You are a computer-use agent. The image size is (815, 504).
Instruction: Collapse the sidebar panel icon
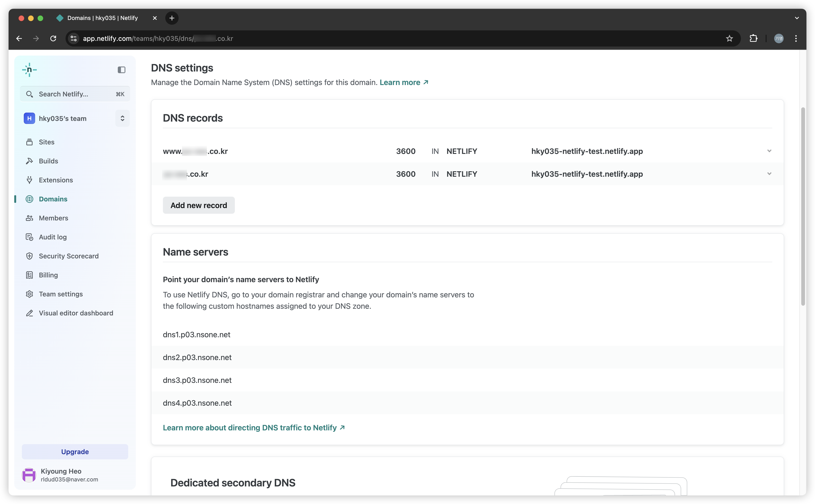click(x=122, y=70)
